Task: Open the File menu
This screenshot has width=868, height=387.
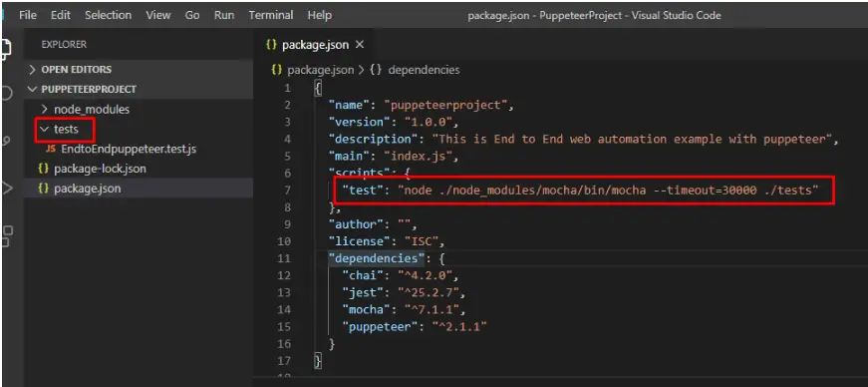Action: tap(27, 16)
